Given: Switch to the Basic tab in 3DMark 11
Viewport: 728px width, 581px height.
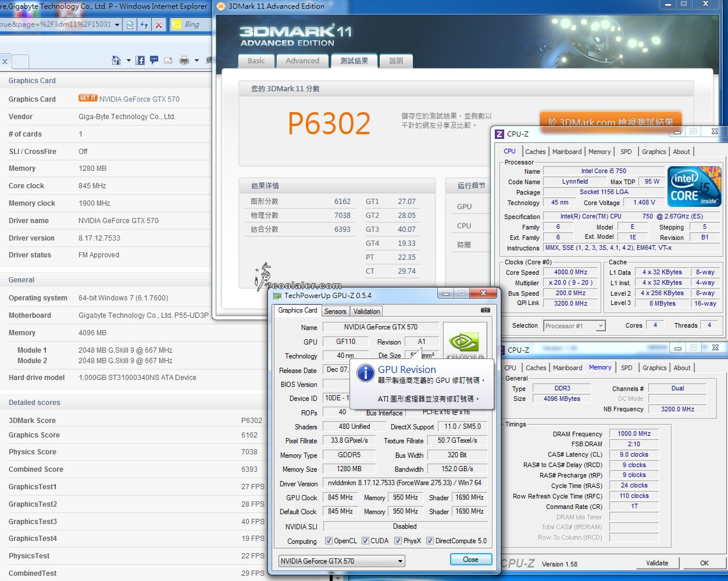Looking at the screenshot, I should pyautogui.click(x=256, y=61).
